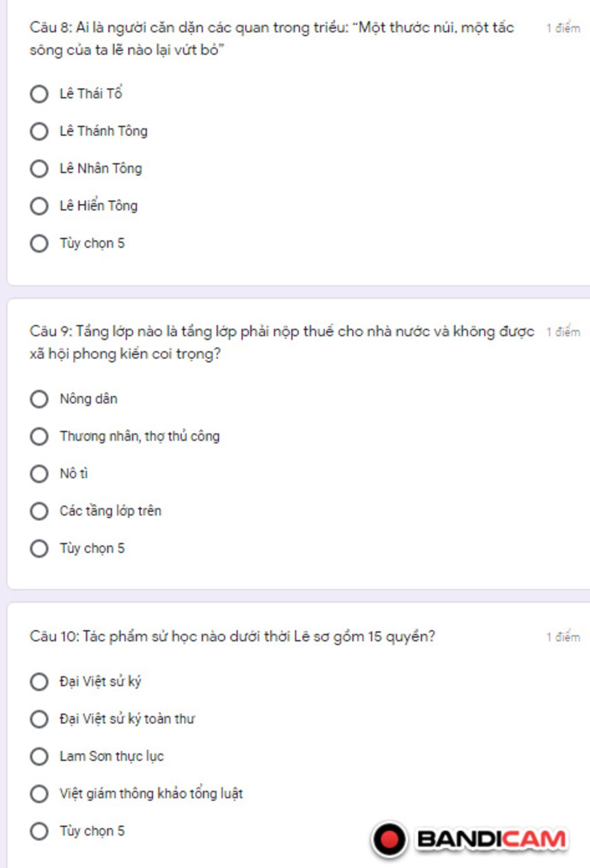Select Việt giám thông khảo tổng luật
Viewport: 590px width, 868px height.
coord(39,794)
